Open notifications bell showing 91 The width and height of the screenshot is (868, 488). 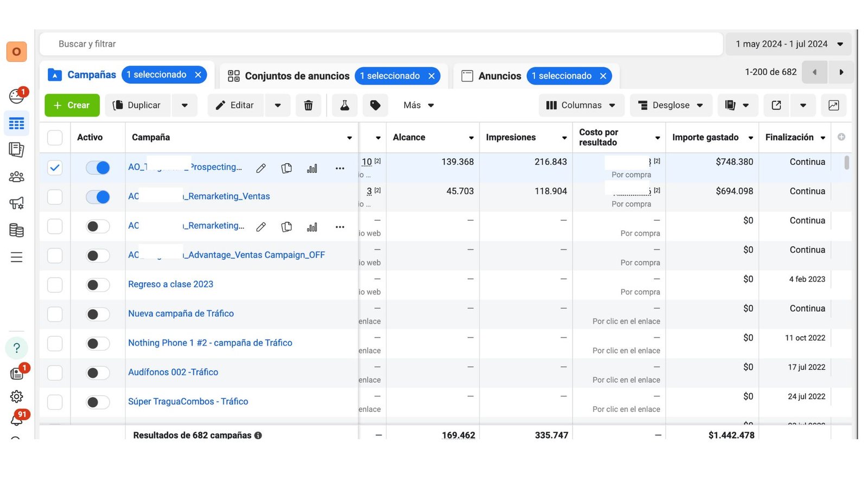pos(16,420)
